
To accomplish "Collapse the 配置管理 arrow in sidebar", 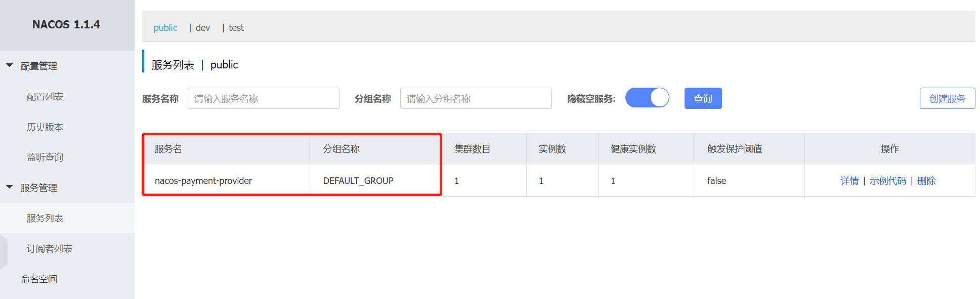I will tap(9, 65).
